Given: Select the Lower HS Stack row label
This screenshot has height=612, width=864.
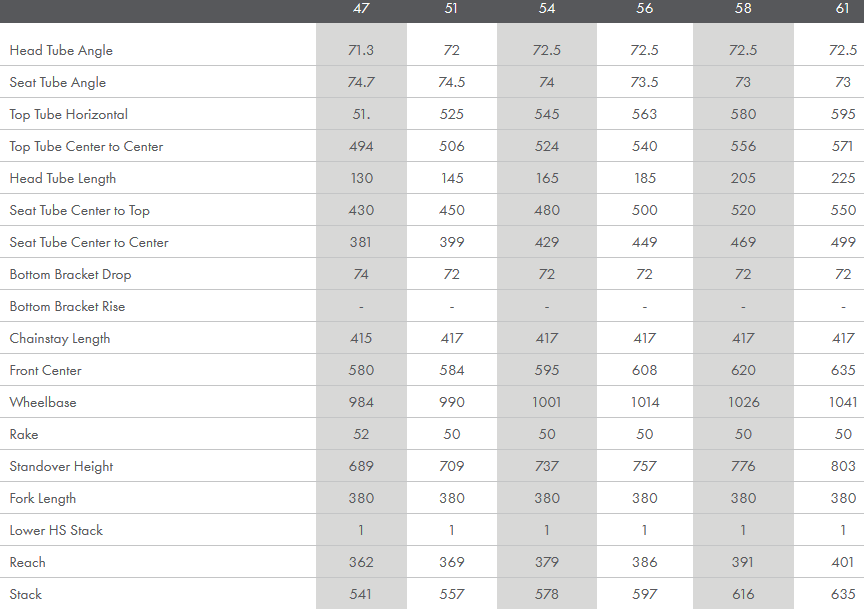Looking at the screenshot, I should click(x=56, y=530).
